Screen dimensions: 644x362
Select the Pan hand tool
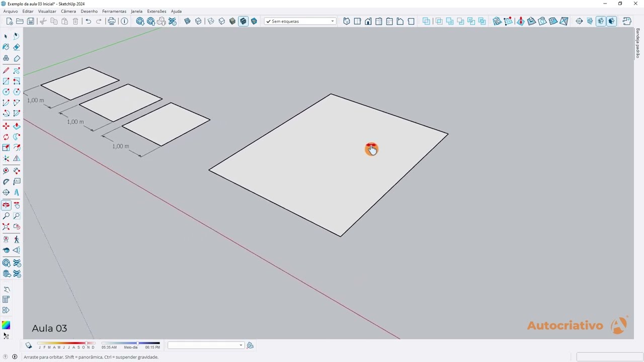[17, 205]
